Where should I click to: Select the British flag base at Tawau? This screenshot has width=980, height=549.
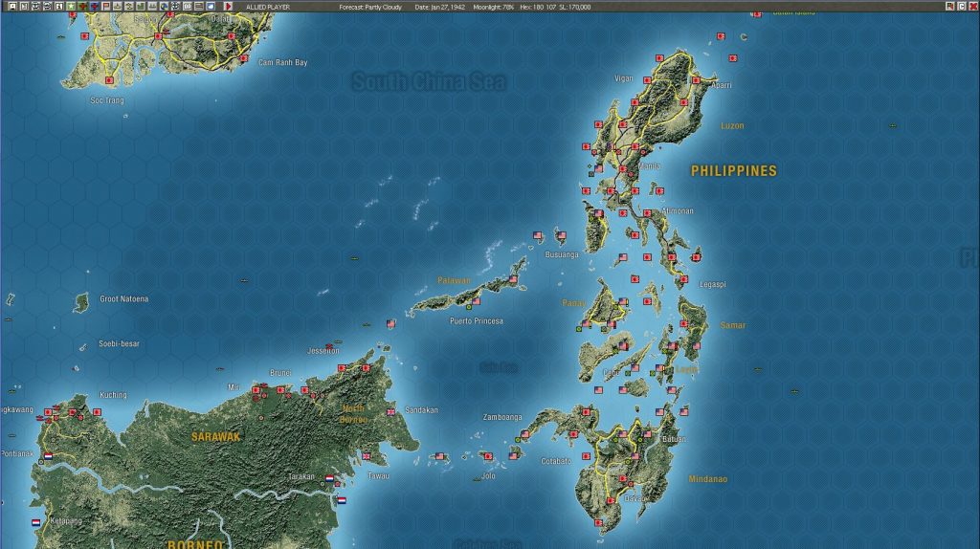(x=367, y=456)
